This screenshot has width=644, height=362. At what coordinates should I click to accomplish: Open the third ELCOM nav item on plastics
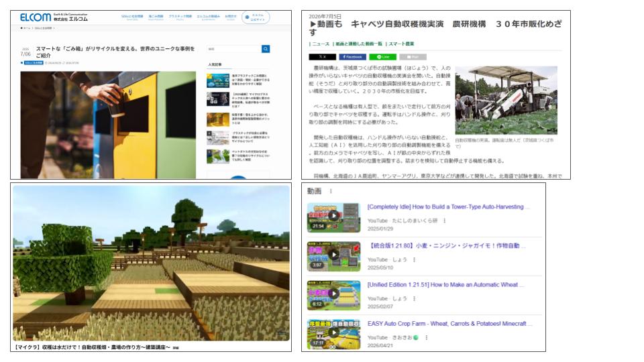tap(180, 17)
